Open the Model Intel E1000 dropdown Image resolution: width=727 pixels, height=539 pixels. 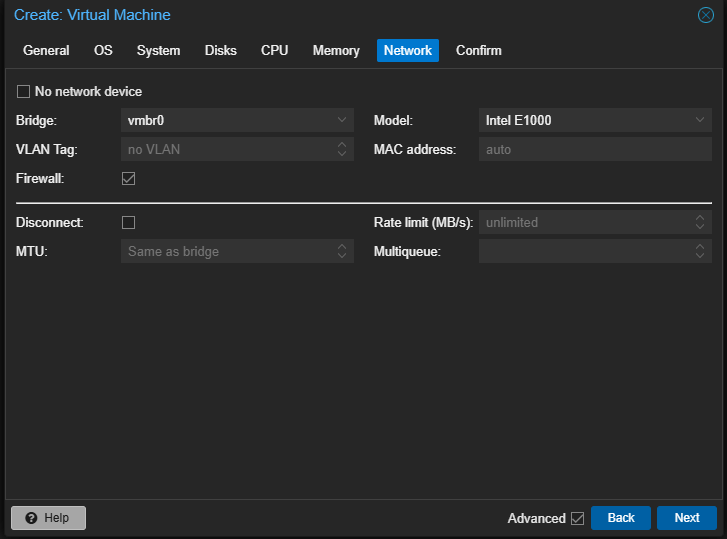point(700,120)
